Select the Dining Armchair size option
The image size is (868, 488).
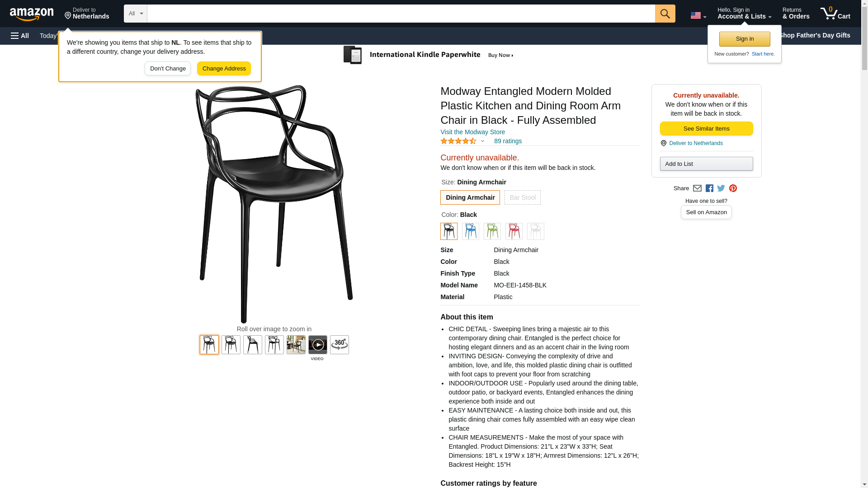tap(470, 197)
